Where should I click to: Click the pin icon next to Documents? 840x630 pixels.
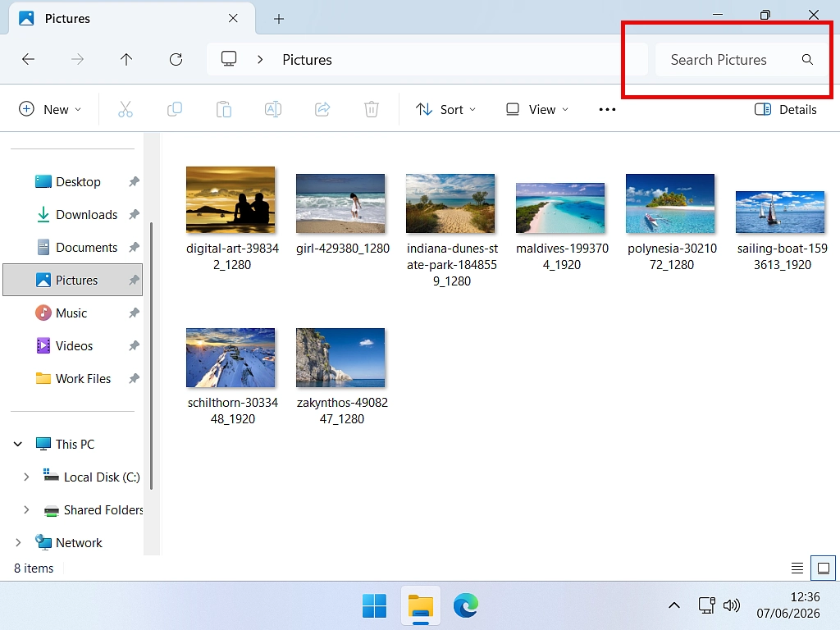tap(134, 248)
